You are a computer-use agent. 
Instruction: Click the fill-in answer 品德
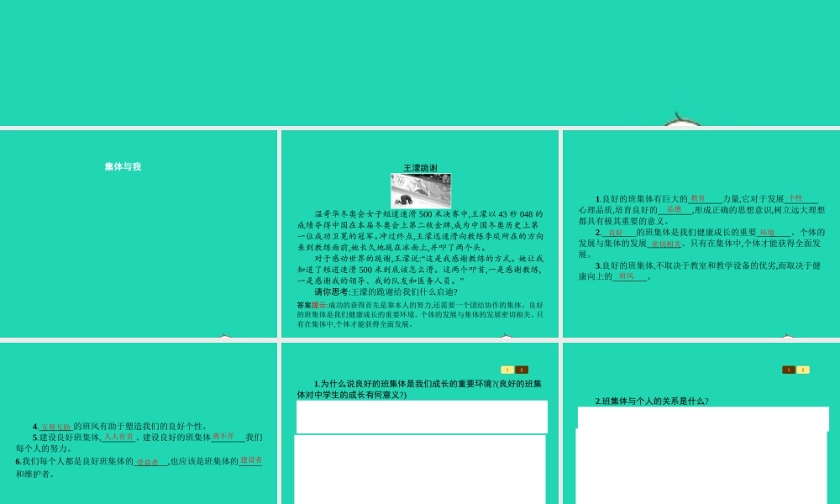pyautogui.click(x=674, y=209)
